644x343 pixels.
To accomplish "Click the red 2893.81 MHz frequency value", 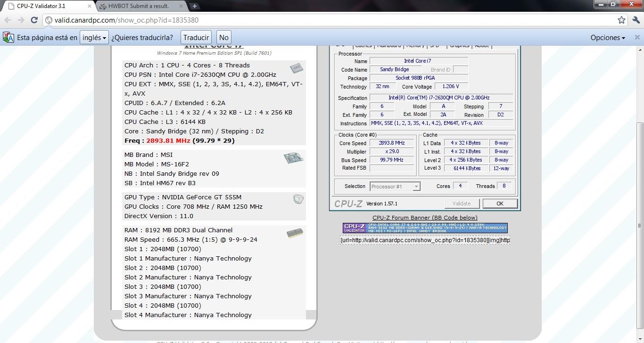I will [x=168, y=140].
